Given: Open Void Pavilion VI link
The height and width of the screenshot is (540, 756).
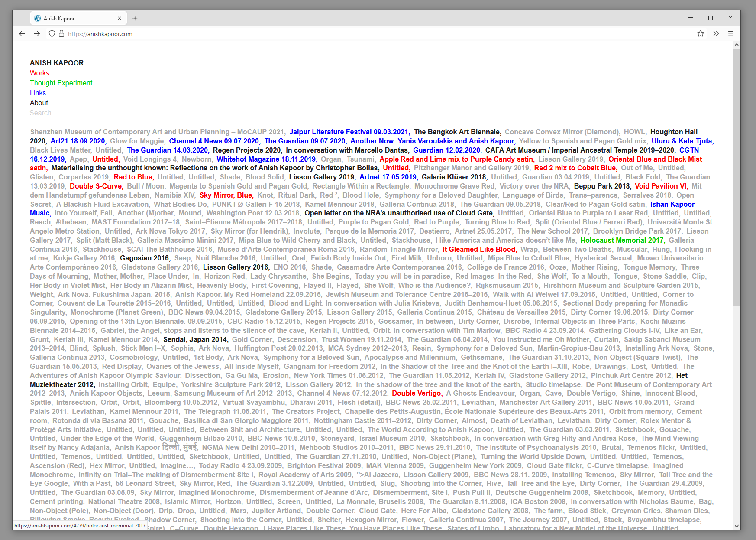Looking at the screenshot, I should (x=661, y=186).
